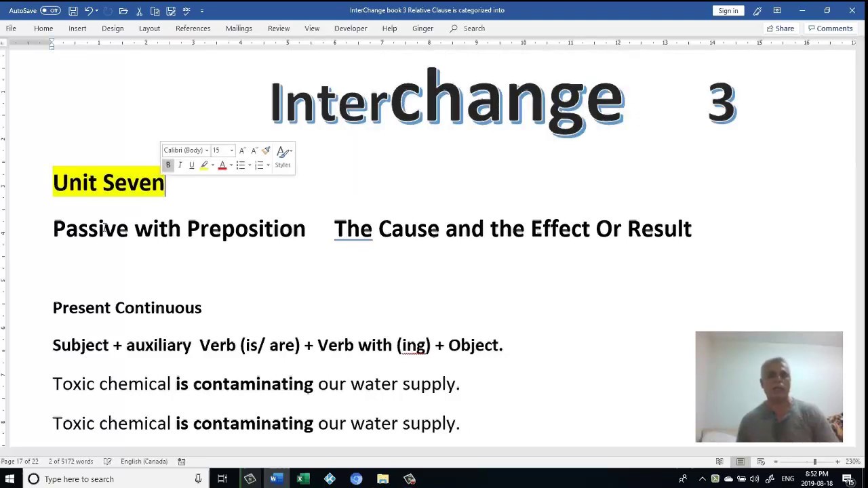Screen dimensions: 868x488
Task: Increase font size in mini toolbar
Action: pyautogui.click(x=242, y=150)
